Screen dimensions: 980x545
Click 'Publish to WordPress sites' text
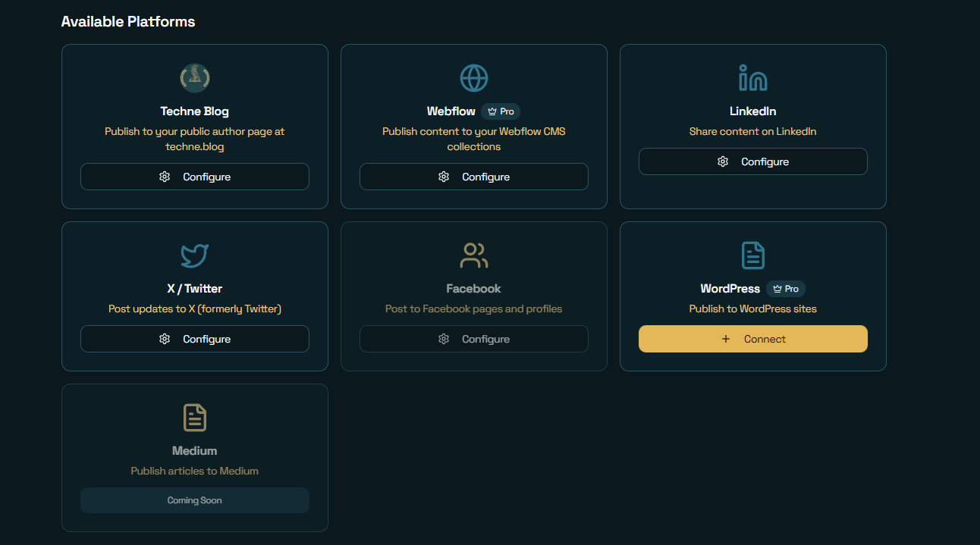tap(753, 309)
